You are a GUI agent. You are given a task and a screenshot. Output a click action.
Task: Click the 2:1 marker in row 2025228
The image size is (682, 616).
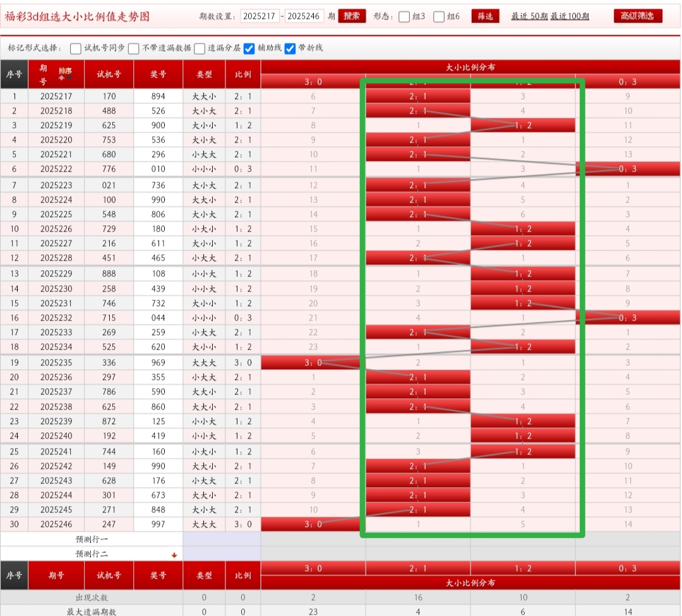418,258
